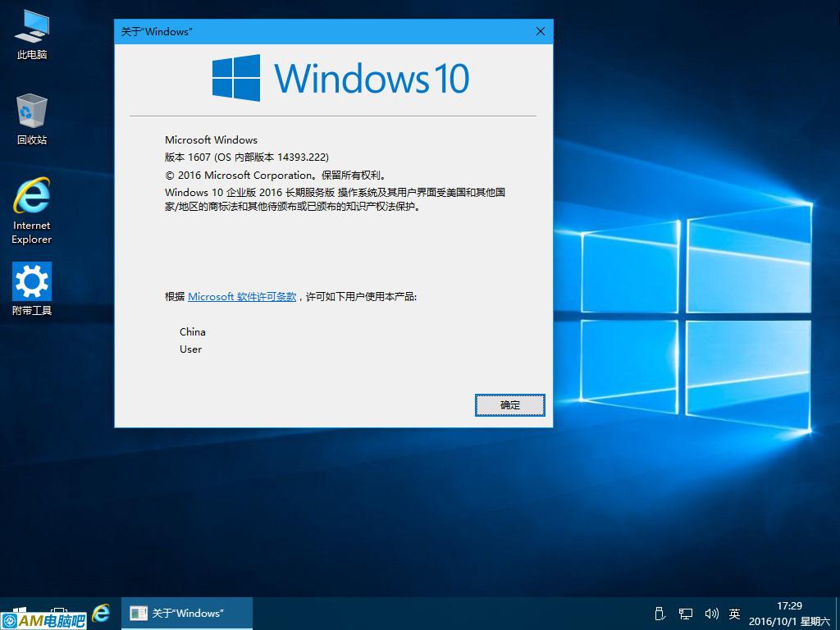Image resolution: width=840 pixels, height=630 pixels.
Task: Click the safely remove hardware tray icon
Action: (660, 614)
